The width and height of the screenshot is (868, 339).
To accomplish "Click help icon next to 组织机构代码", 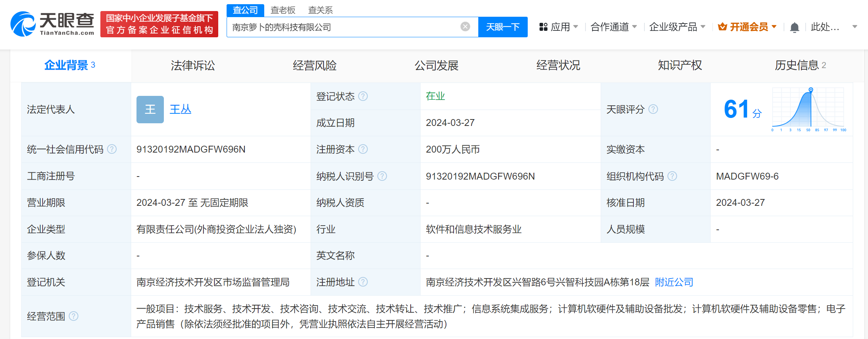I will pyautogui.click(x=672, y=176).
